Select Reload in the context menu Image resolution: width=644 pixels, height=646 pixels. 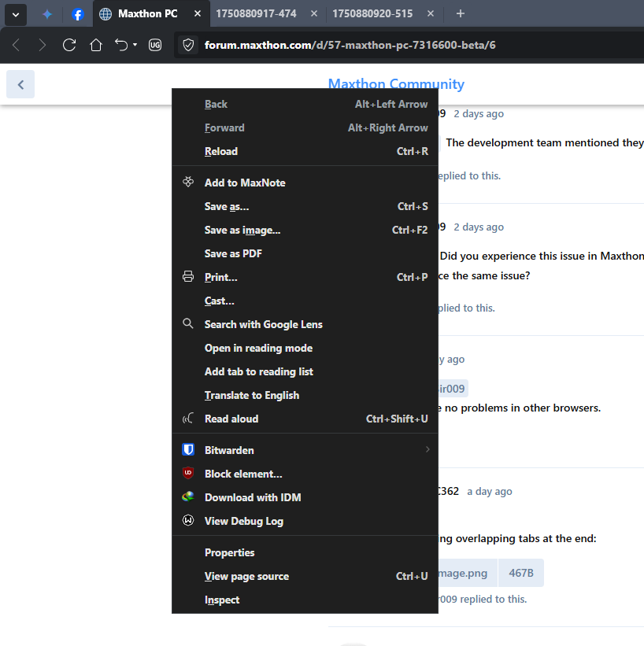coord(305,151)
